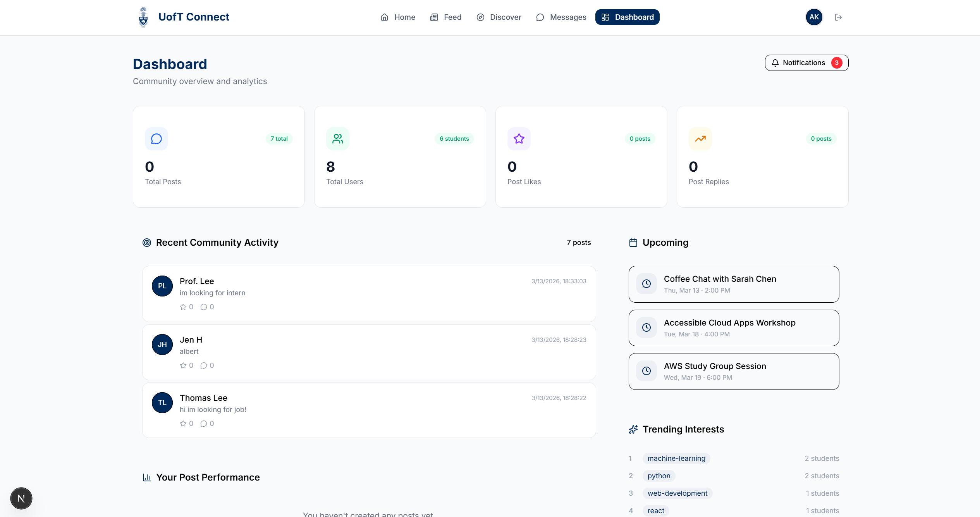The image size is (980, 517).
Task: Click Prof. Lee's PL avatar
Action: point(162,286)
